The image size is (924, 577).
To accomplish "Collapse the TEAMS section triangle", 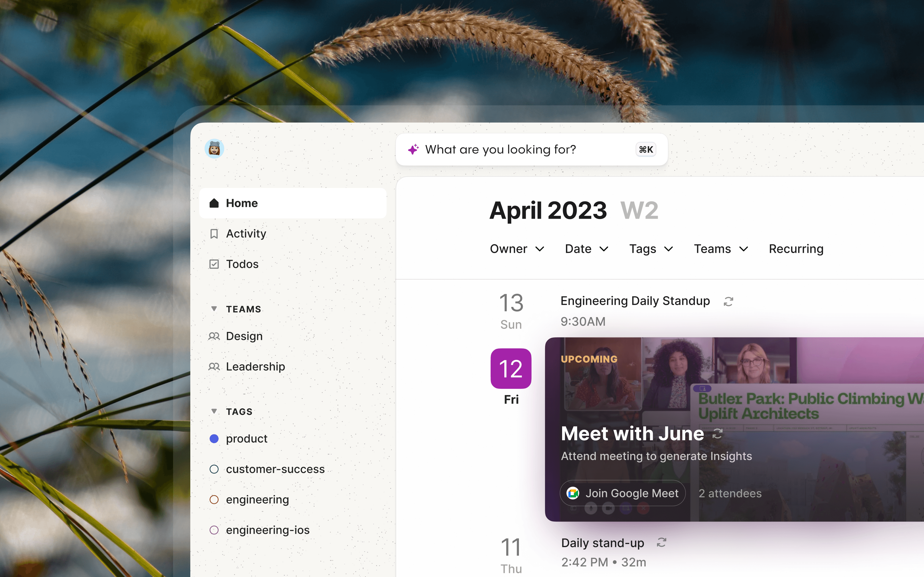I will point(214,309).
